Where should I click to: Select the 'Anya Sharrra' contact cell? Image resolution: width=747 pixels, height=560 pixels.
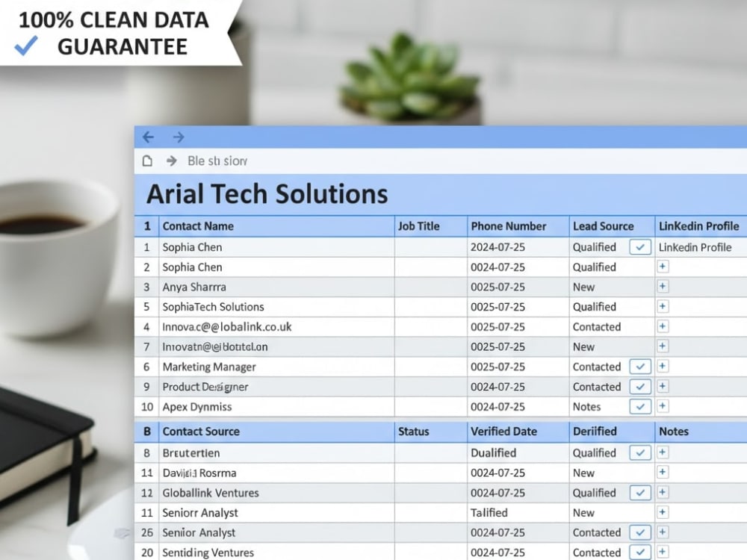coord(276,287)
